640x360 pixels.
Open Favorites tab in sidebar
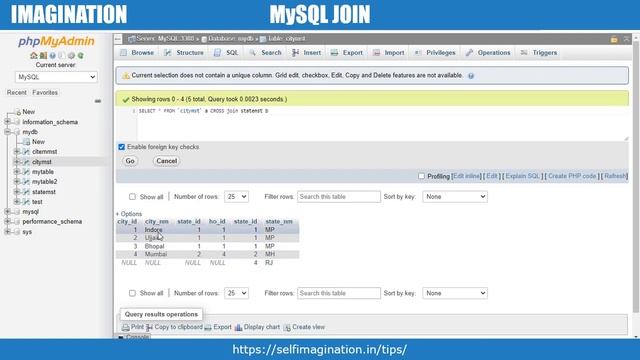click(x=45, y=93)
